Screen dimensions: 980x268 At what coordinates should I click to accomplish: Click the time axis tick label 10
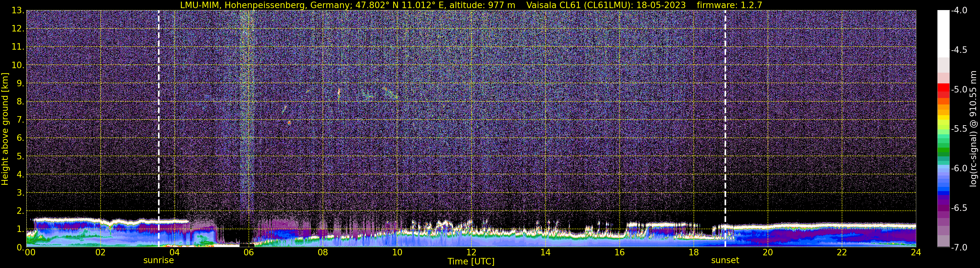click(397, 252)
